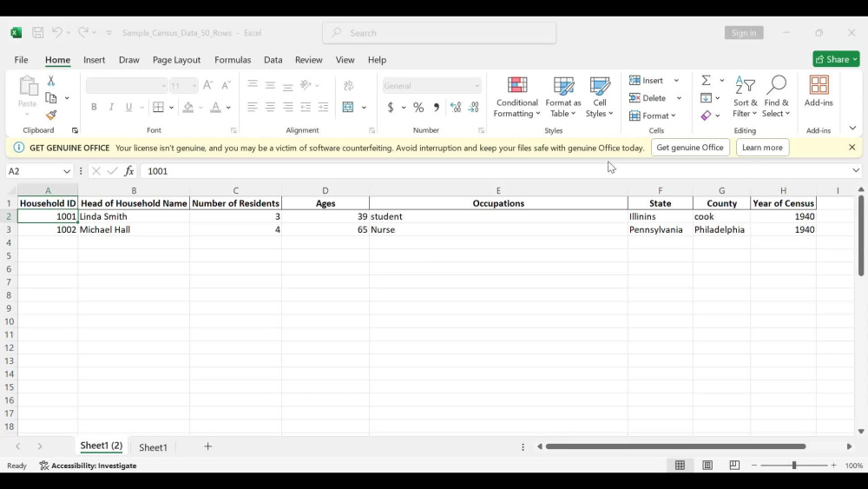Expand the formula bar chevron
The width and height of the screenshot is (868, 489).
click(x=856, y=170)
